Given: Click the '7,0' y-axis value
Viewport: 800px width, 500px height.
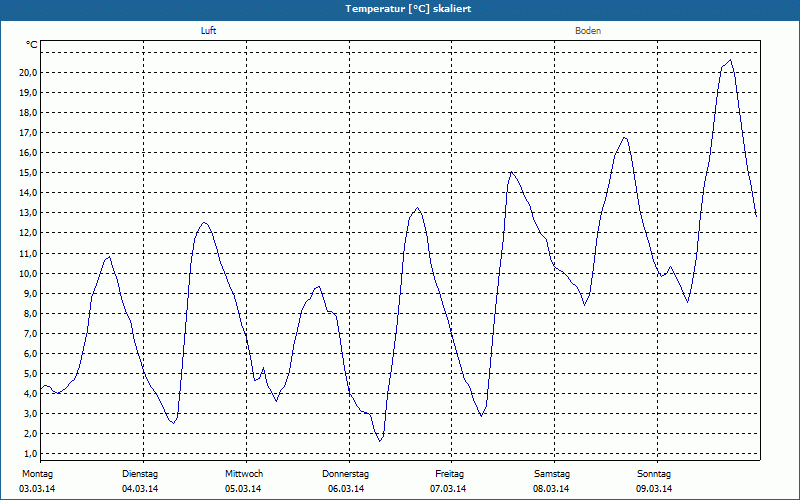Looking at the screenshot, I should point(30,333).
